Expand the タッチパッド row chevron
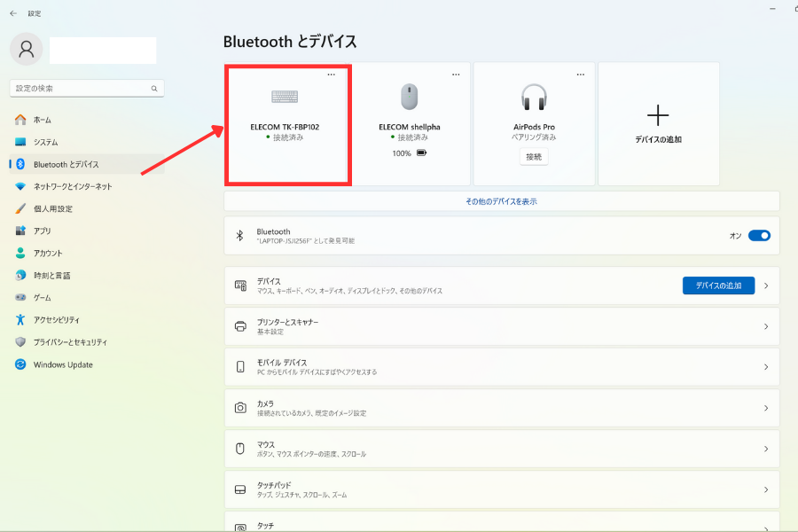 (x=766, y=489)
